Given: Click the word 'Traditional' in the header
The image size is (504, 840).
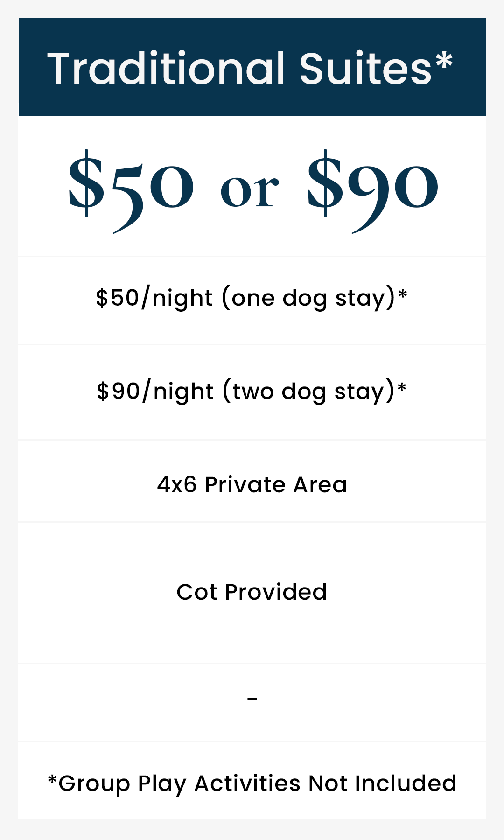Looking at the screenshot, I should 166,69.
